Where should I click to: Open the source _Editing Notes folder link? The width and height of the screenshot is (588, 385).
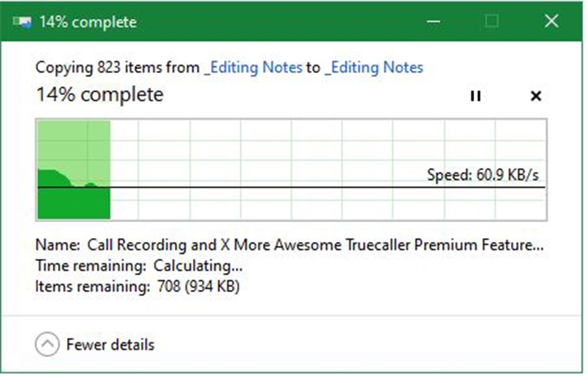click(253, 67)
